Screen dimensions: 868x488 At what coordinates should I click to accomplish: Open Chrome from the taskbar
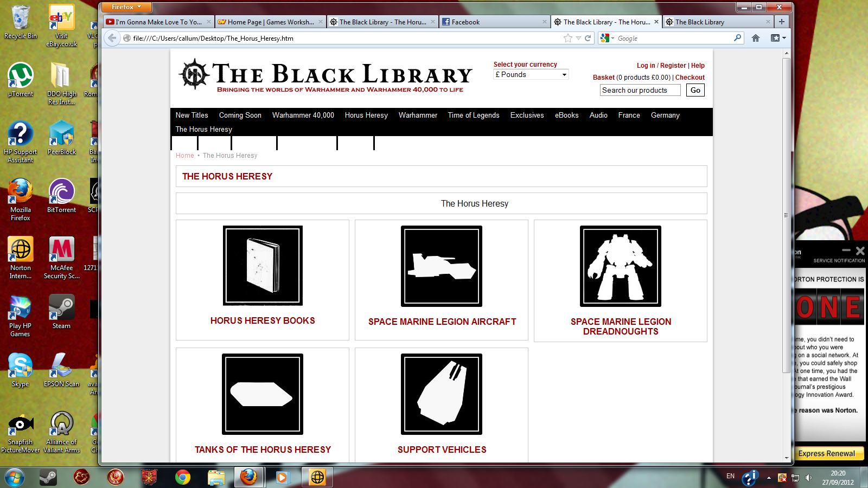point(183,477)
